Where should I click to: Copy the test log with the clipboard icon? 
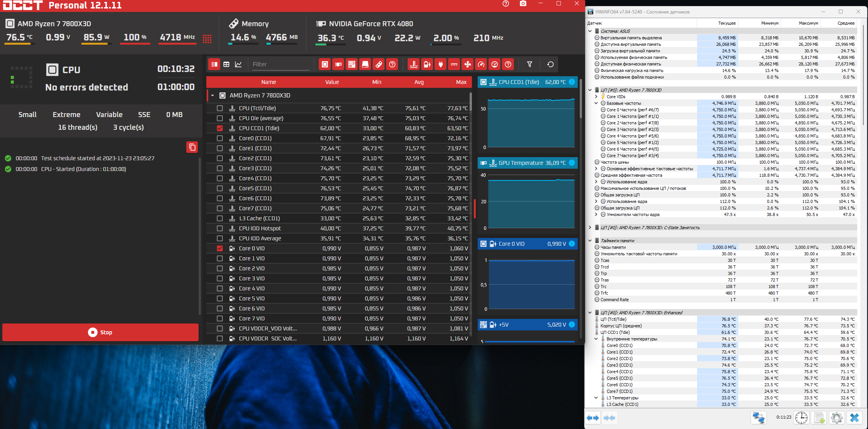pos(192,147)
